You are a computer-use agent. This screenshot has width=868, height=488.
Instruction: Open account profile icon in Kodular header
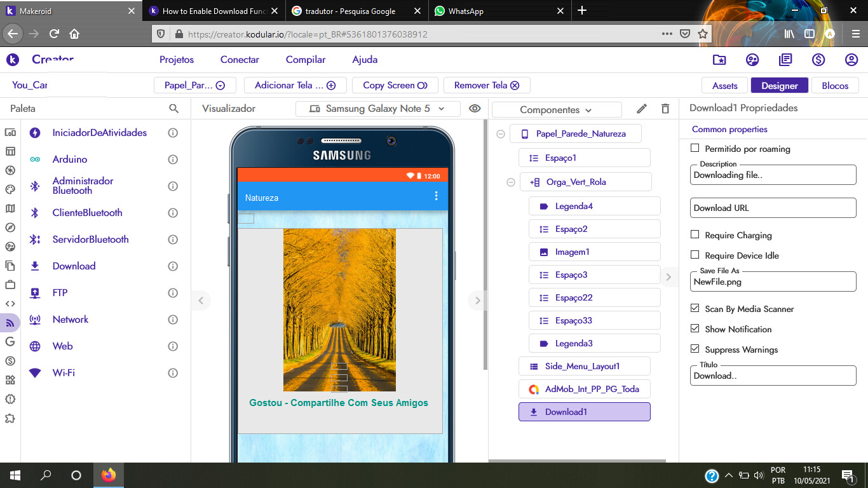[851, 60]
